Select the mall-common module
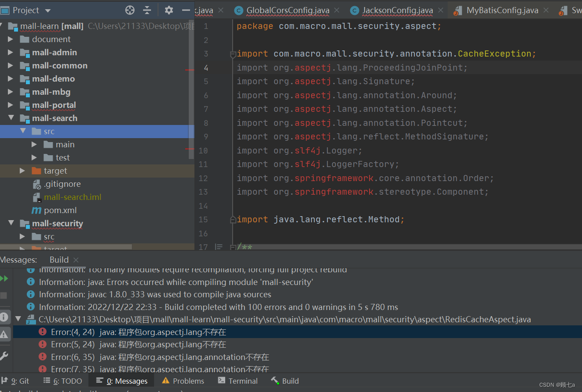Image resolution: width=582 pixels, height=392 pixels. 60,65
